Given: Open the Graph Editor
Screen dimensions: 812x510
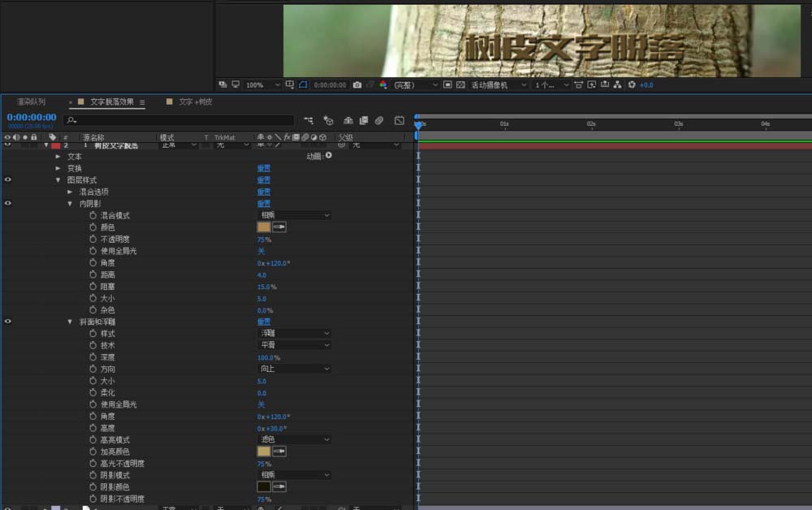Looking at the screenshot, I should [399, 121].
